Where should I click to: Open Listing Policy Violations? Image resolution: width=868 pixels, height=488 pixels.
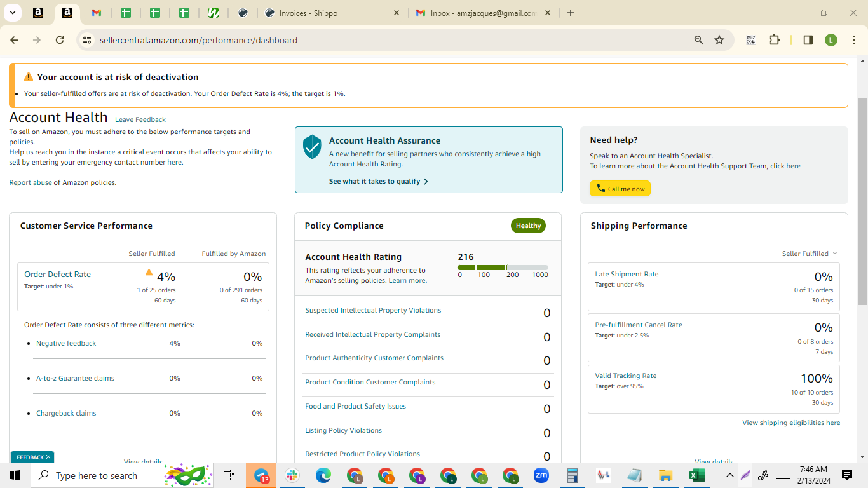pyautogui.click(x=343, y=430)
